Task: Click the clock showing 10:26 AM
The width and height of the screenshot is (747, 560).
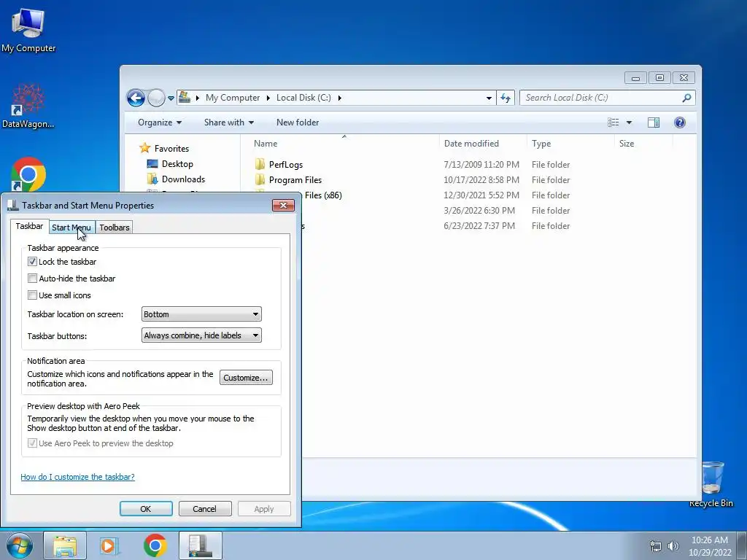Action: pos(710,540)
